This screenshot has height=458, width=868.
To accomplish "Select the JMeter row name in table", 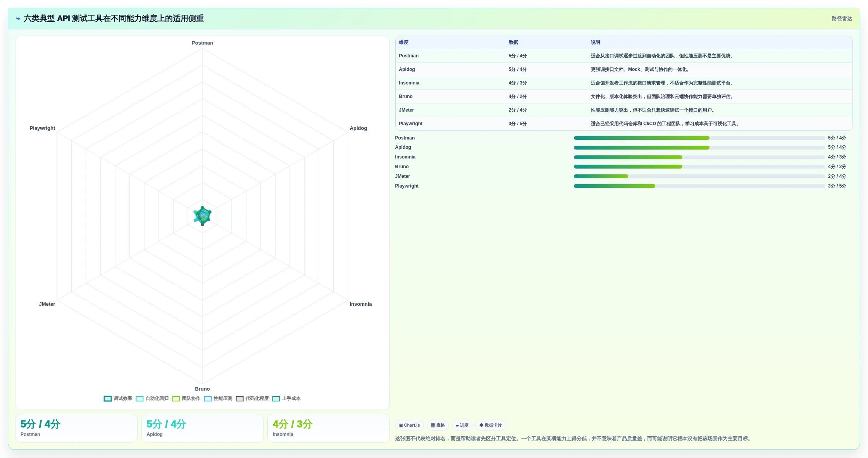I will (x=406, y=110).
